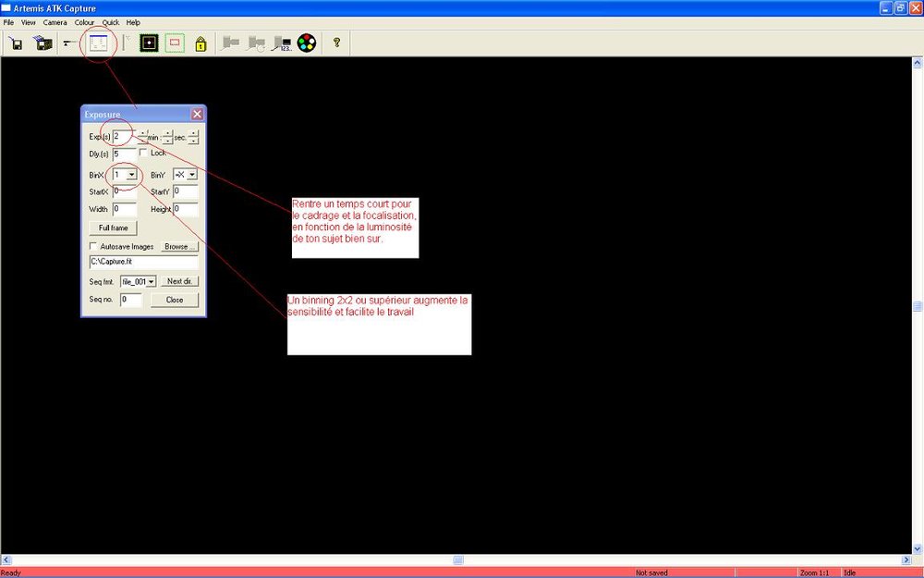
Task: Open the Colour menu
Action: point(84,22)
